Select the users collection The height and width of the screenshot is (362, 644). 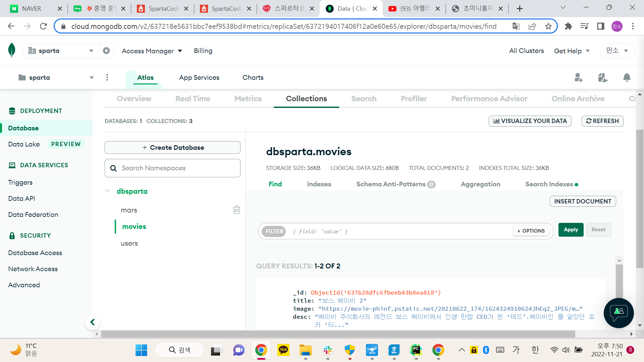[129, 243]
